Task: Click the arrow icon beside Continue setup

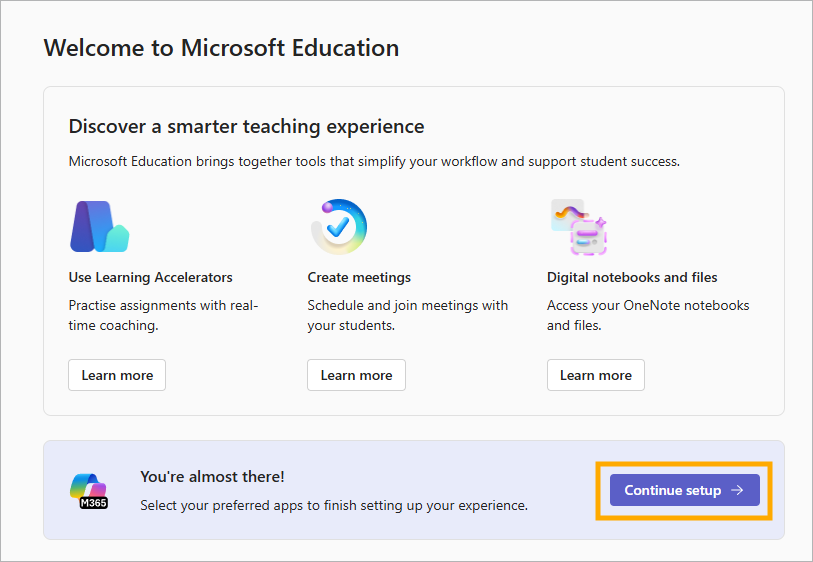Action: tap(737, 490)
